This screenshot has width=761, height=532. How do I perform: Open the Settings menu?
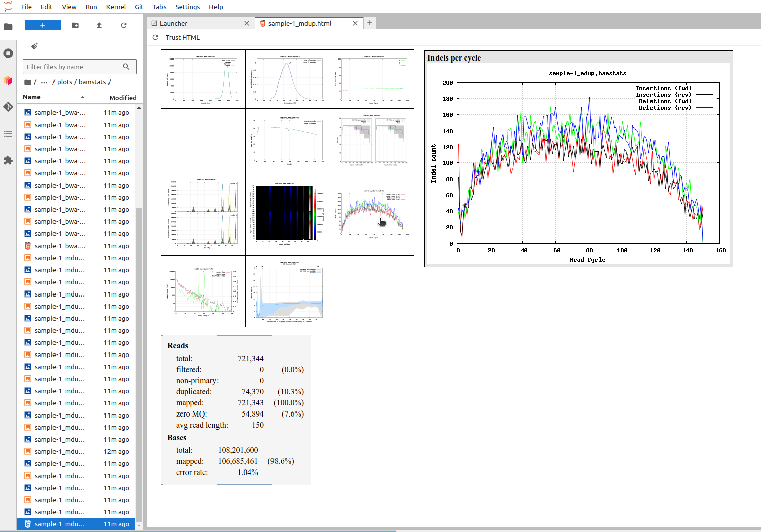coord(187,7)
